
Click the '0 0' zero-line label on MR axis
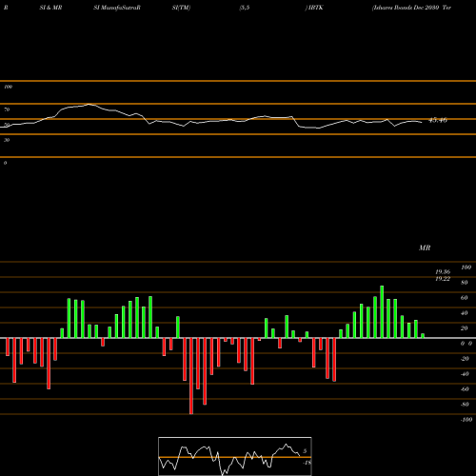[x=466, y=344]
